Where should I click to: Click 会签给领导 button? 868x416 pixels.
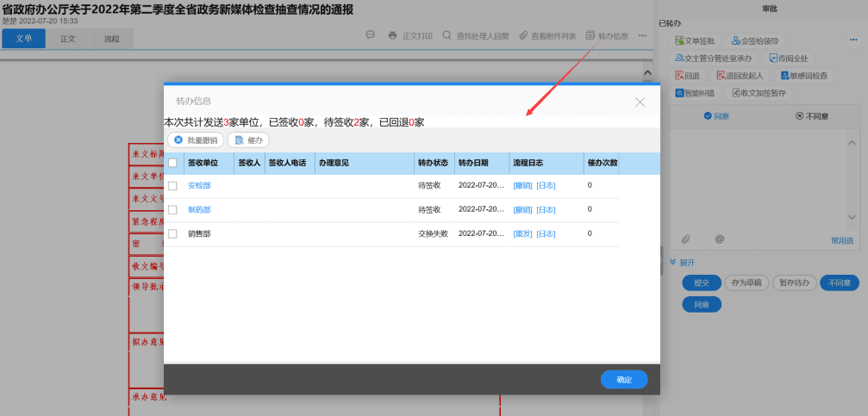tap(754, 41)
